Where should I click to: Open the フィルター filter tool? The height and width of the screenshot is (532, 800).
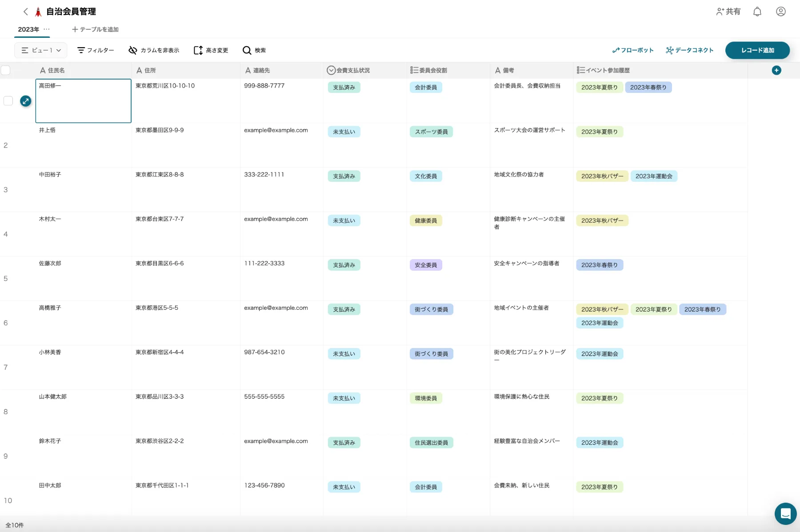point(96,50)
